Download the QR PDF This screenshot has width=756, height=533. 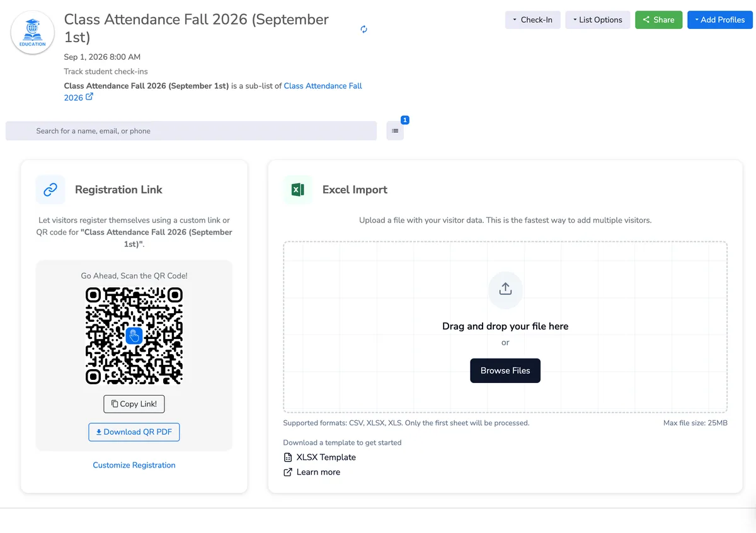point(134,432)
